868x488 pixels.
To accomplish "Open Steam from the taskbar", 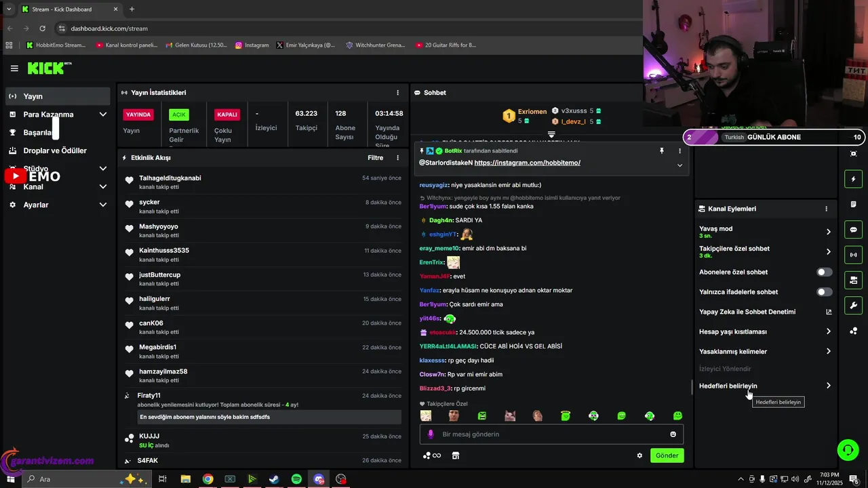I will (x=274, y=479).
